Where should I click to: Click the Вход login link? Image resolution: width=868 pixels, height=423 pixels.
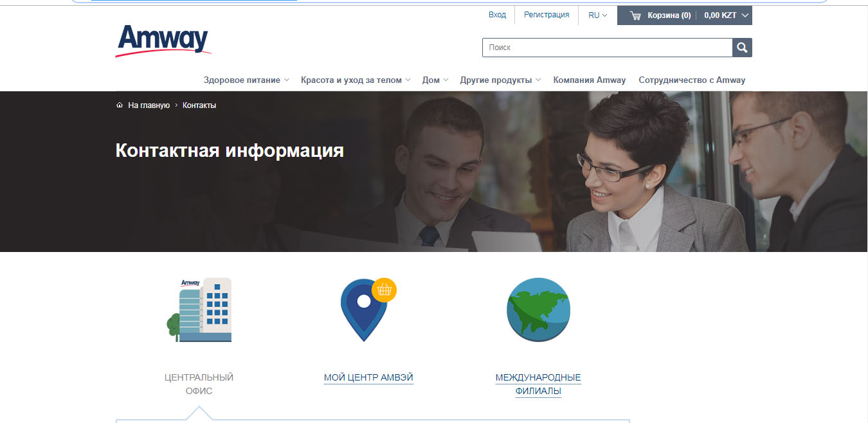[497, 15]
